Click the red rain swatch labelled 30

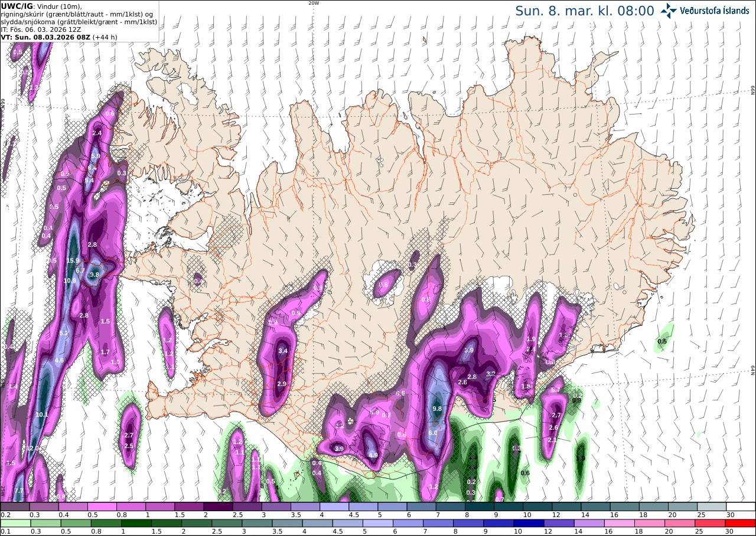pos(741,523)
